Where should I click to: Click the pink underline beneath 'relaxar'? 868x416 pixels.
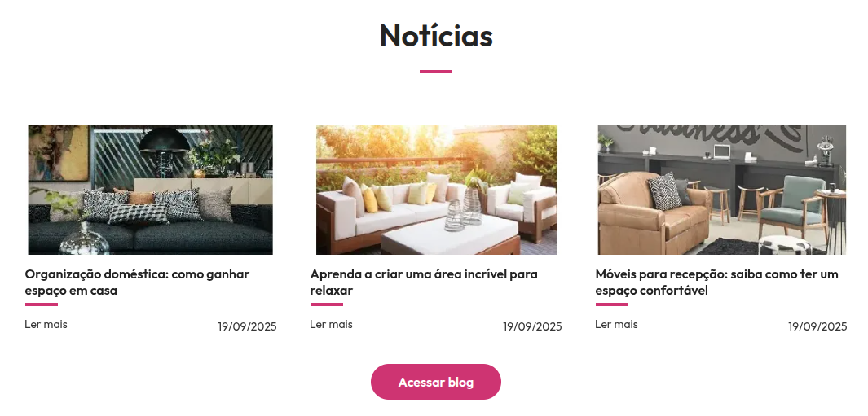327,304
